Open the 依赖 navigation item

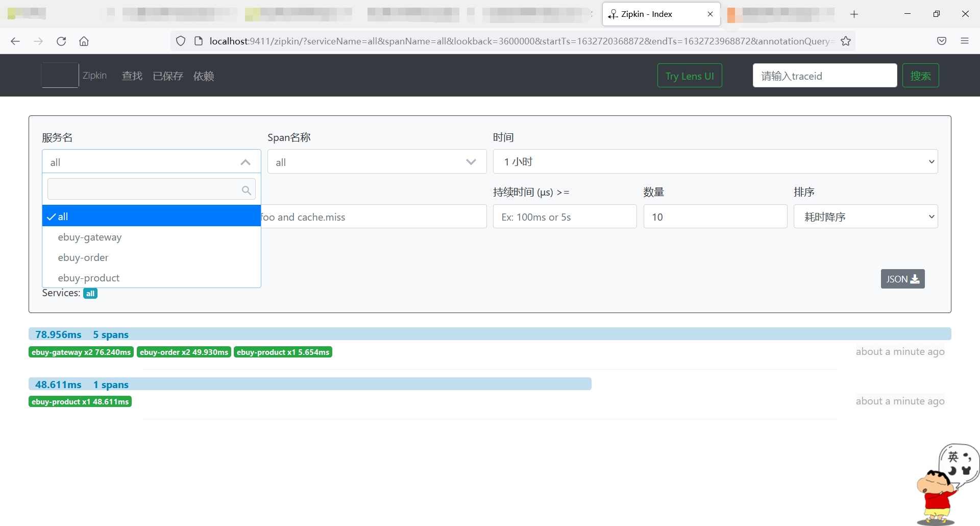coord(204,76)
